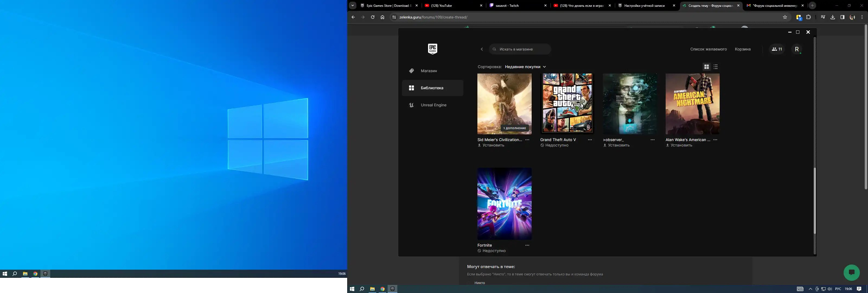Screen dimensions: 868x293
Task: Open File Explorer on left monitor taskbar
Action: click(x=25, y=274)
